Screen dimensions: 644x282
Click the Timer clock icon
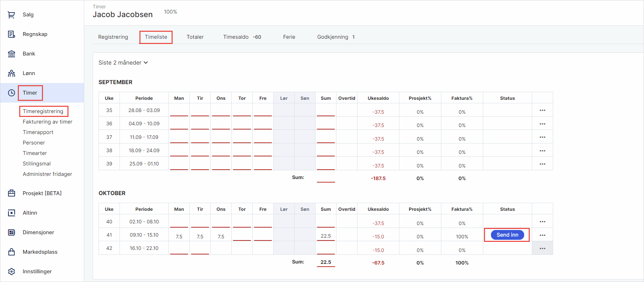[x=12, y=93]
